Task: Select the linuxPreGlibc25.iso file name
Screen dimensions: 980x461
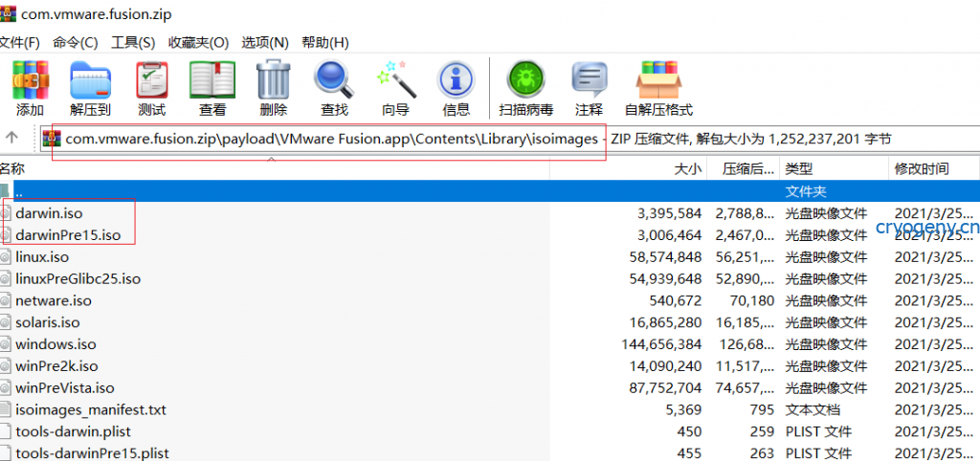Action: tap(78, 279)
